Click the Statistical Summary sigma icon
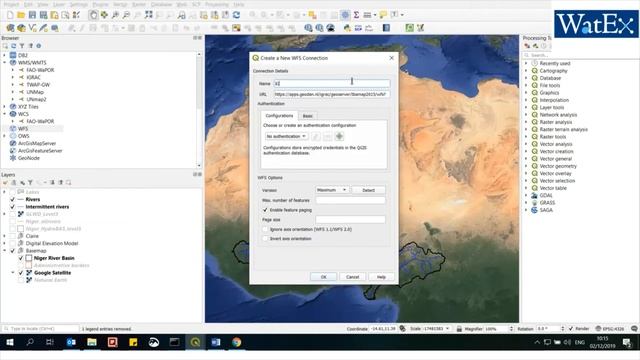 (x=356, y=15)
